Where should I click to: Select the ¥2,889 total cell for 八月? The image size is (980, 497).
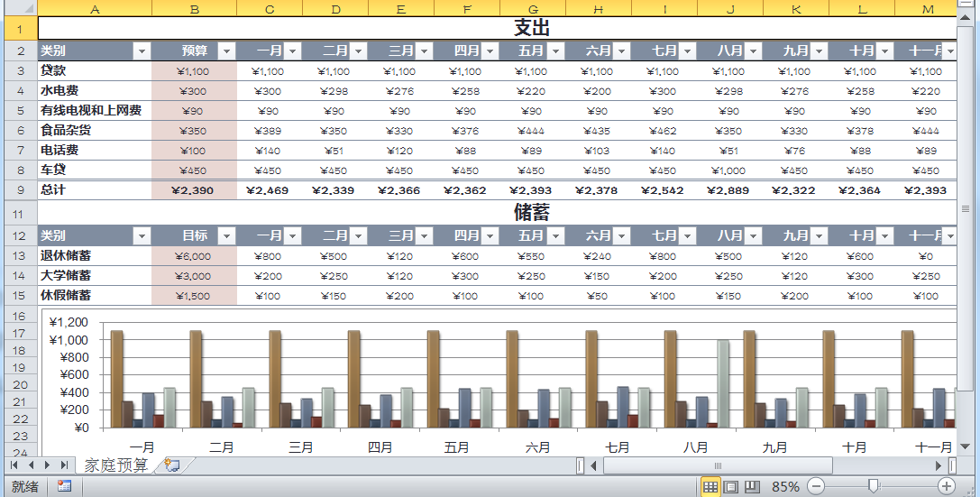coord(730,190)
